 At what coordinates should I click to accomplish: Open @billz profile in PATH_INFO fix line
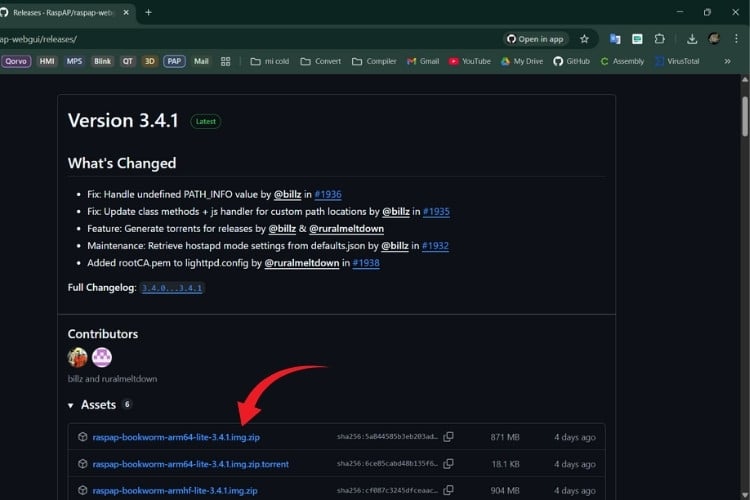pos(287,194)
